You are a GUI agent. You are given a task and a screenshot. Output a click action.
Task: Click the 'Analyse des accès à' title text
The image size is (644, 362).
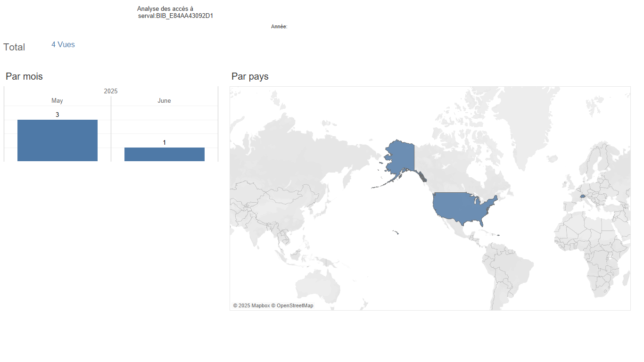click(x=165, y=9)
